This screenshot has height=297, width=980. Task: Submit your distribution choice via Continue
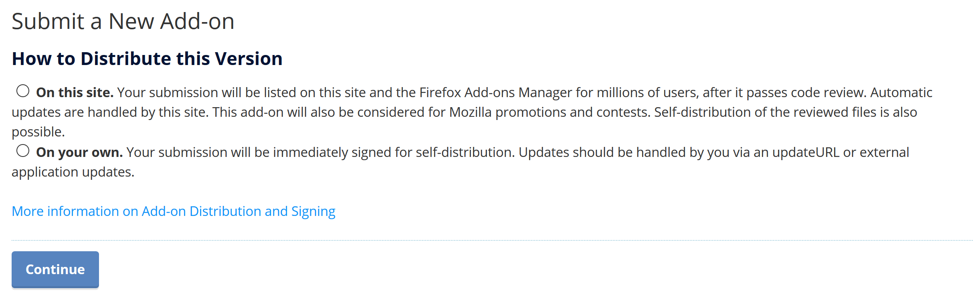tap(55, 269)
